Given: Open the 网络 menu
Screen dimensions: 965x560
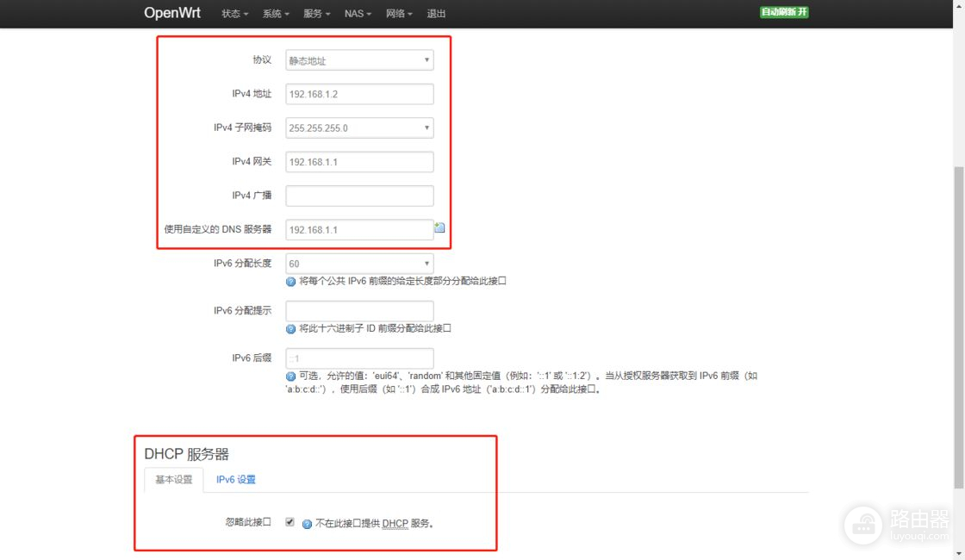Looking at the screenshot, I should point(399,14).
